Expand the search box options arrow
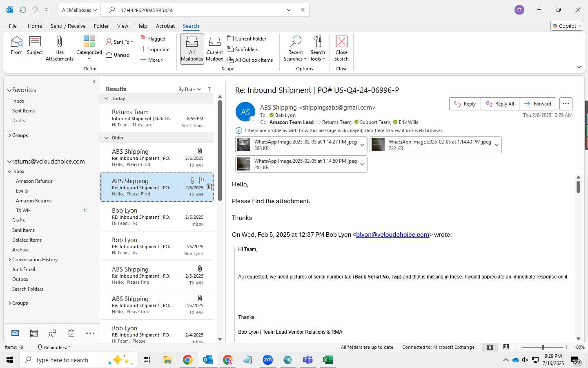The image size is (588, 368). point(289,10)
